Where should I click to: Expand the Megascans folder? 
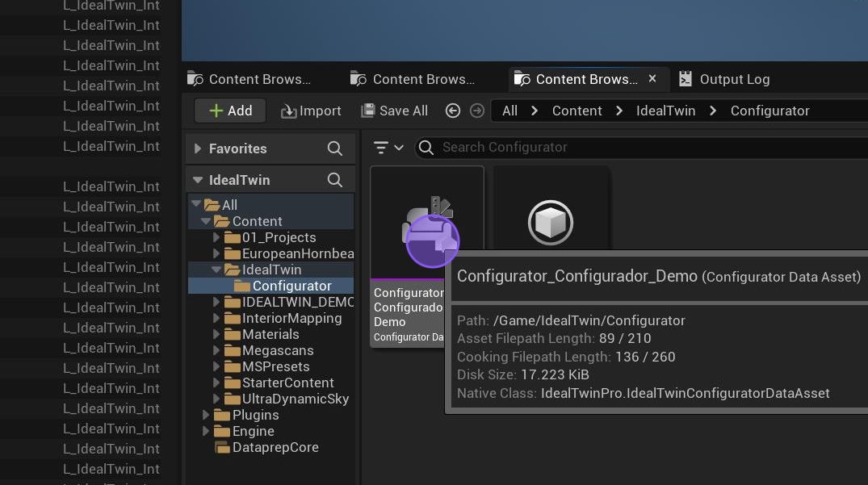(x=216, y=350)
